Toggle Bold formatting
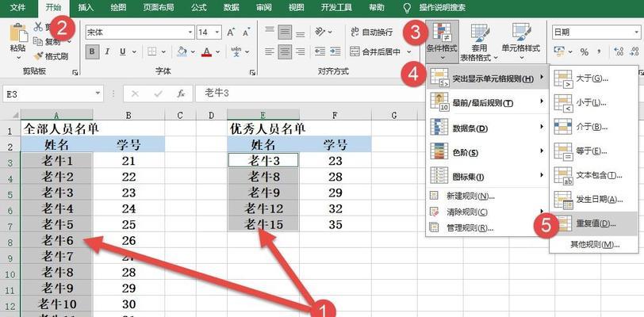644x317 pixels. pyautogui.click(x=92, y=52)
